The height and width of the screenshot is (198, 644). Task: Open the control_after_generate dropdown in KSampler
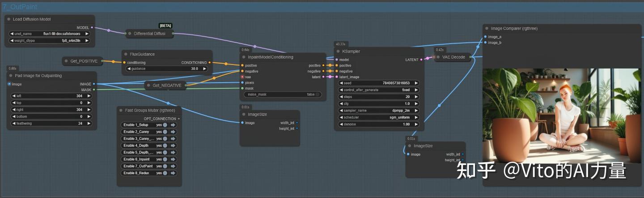(x=378, y=90)
